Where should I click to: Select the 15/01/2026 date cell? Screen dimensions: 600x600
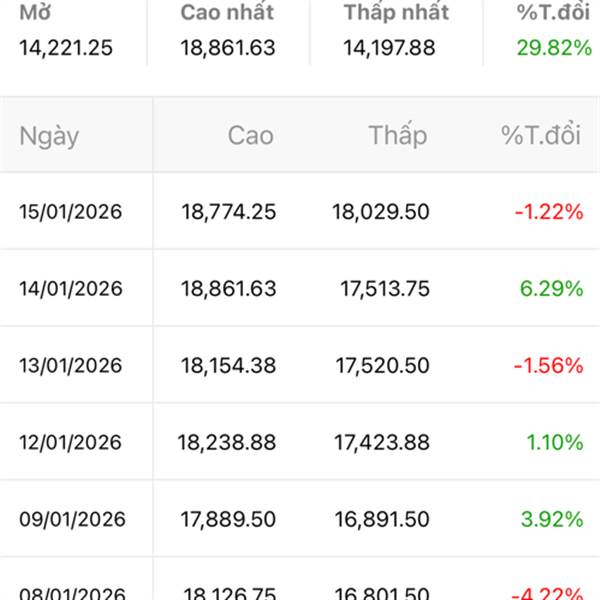(x=71, y=212)
